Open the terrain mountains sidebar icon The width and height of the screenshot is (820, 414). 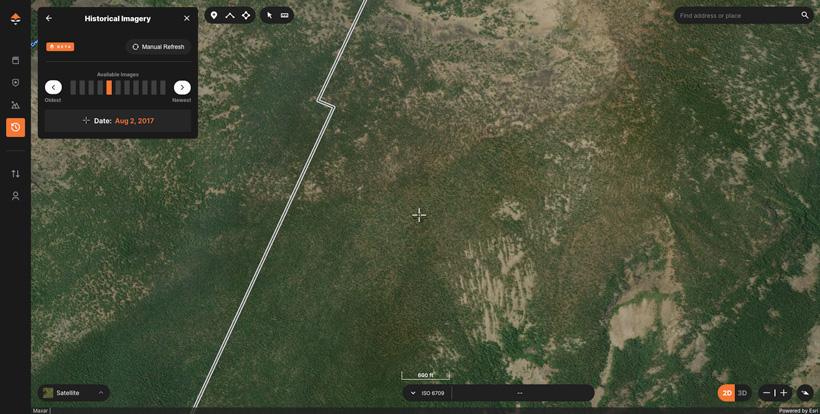[16, 105]
